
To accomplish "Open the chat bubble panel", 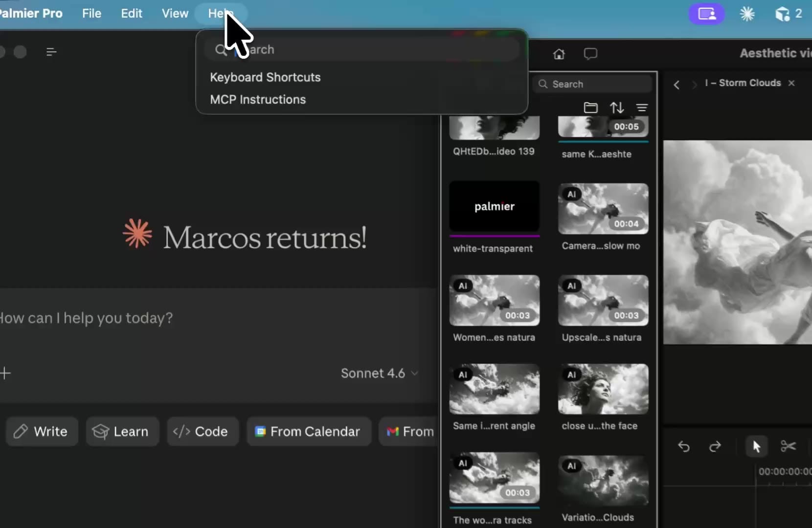I will (x=590, y=54).
